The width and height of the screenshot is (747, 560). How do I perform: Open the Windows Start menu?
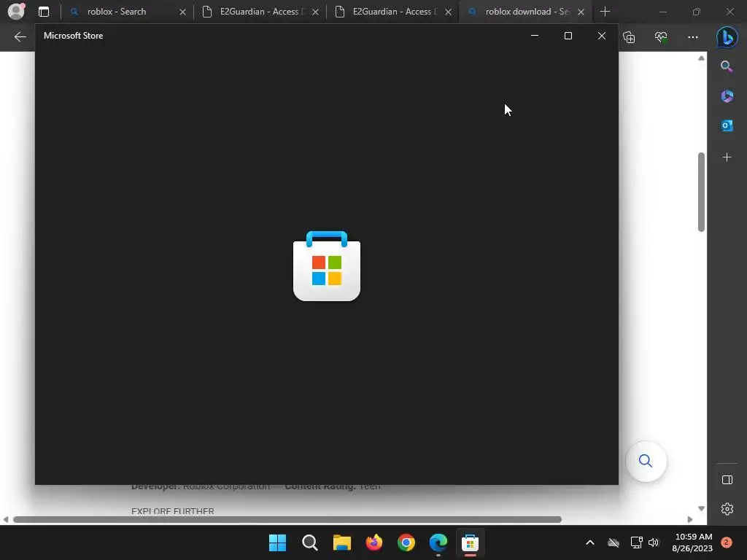[277, 542]
